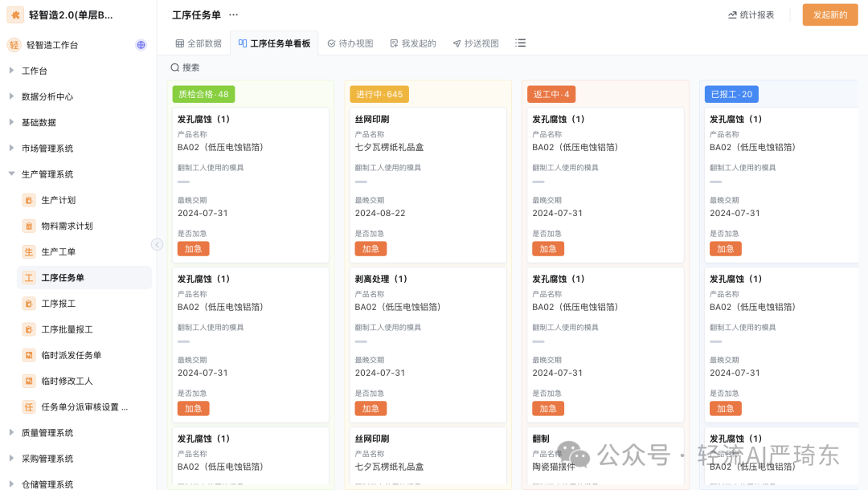The height and width of the screenshot is (490, 868).
Task: Click the list view icon after 抄送视图
Action: point(520,43)
